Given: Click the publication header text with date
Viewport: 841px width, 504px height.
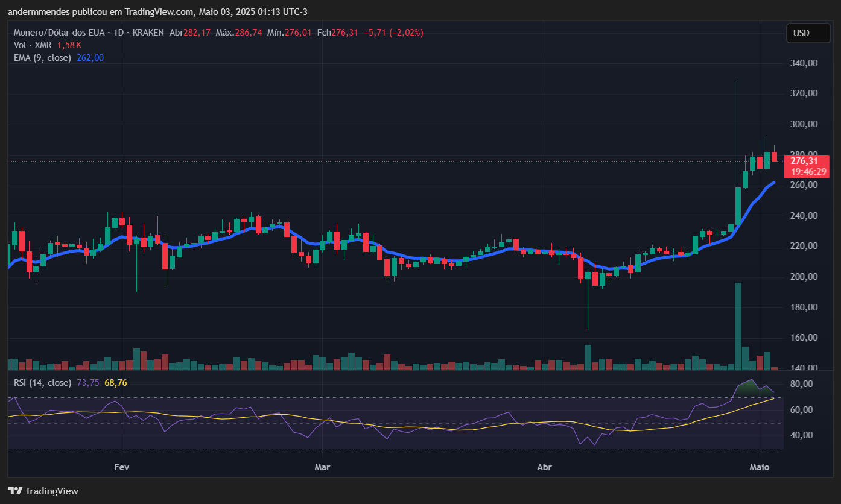Looking at the screenshot, I should [x=157, y=12].
